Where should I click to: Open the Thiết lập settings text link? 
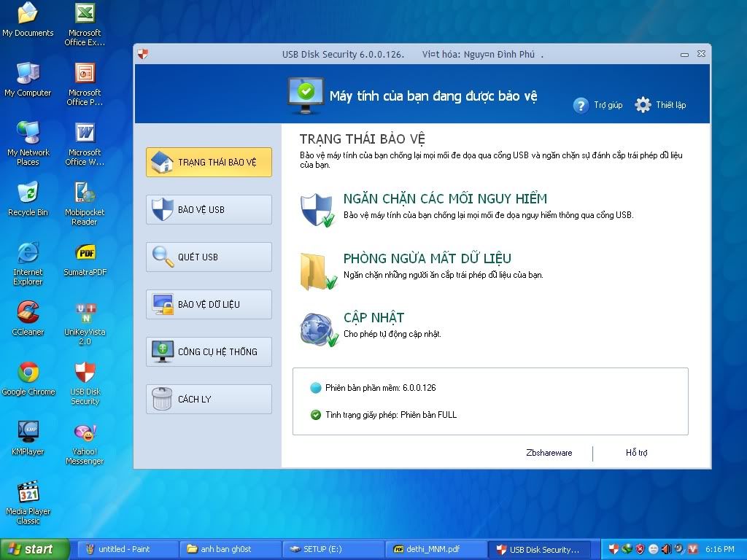(671, 105)
